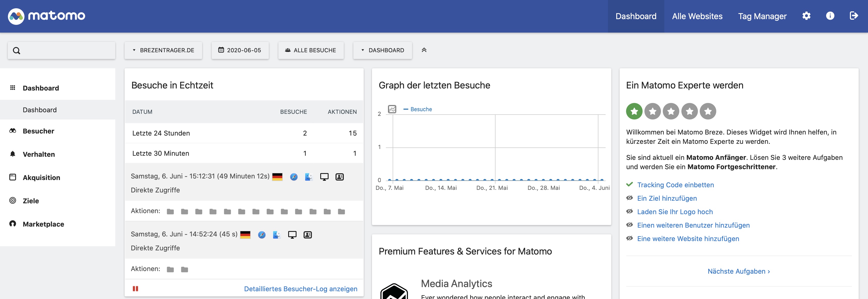868x299 pixels.
Task: Go to Alle Websites
Action: (x=697, y=16)
